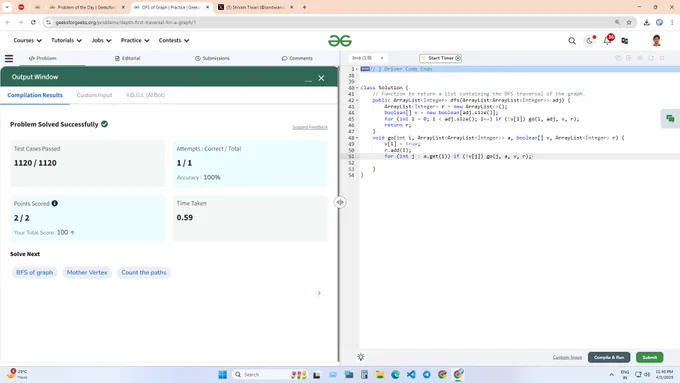Click the browser zoom magnifier icon in address bar
This screenshot has width=680, height=383.
tap(617, 22)
